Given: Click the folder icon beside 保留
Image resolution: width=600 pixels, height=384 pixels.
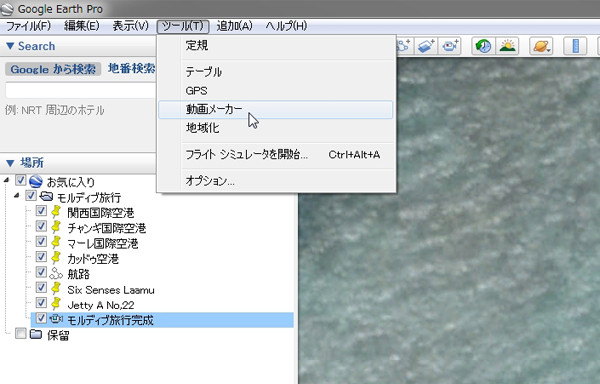Looking at the screenshot, I should point(36,334).
